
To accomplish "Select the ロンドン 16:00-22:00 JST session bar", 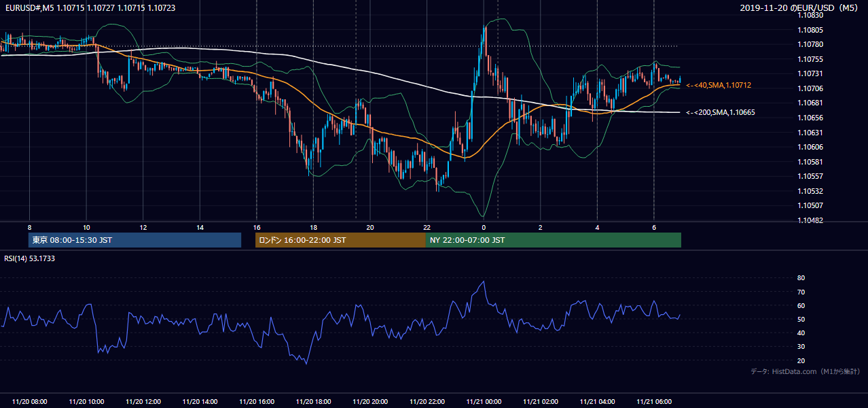I will click(x=340, y=240).
